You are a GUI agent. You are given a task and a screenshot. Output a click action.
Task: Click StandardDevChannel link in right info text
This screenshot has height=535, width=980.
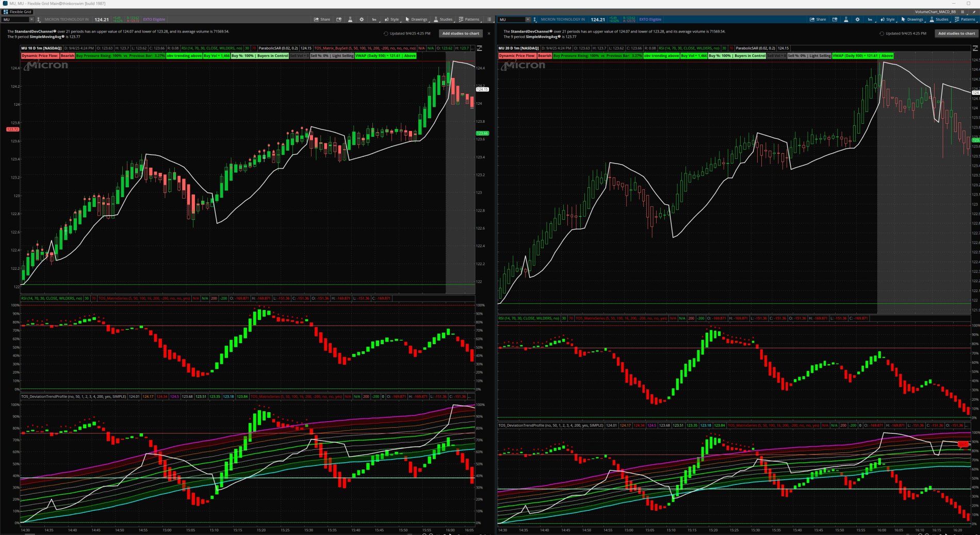pyautogui.click(x=531, y=31)
